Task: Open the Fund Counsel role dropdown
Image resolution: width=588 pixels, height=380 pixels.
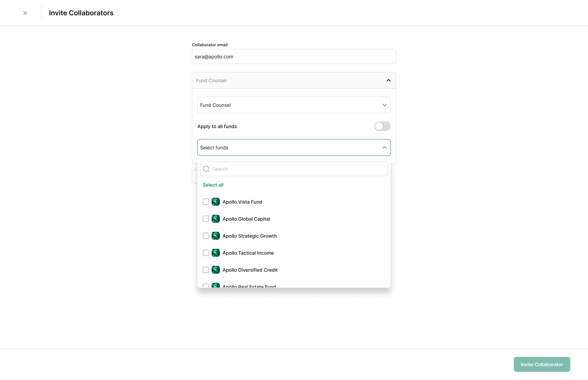Action: point(294,105)
